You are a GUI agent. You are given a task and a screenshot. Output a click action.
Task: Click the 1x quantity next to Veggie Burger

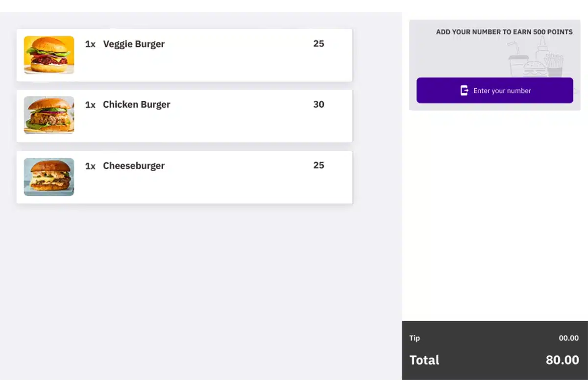(x=90, y=44)
